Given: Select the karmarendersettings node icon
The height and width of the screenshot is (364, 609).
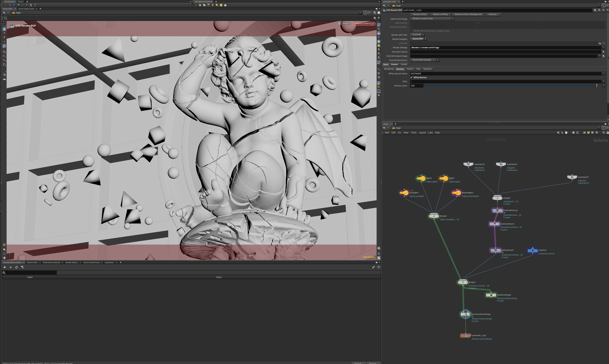Looking at the screenshot, I should (x=465, y=314).
